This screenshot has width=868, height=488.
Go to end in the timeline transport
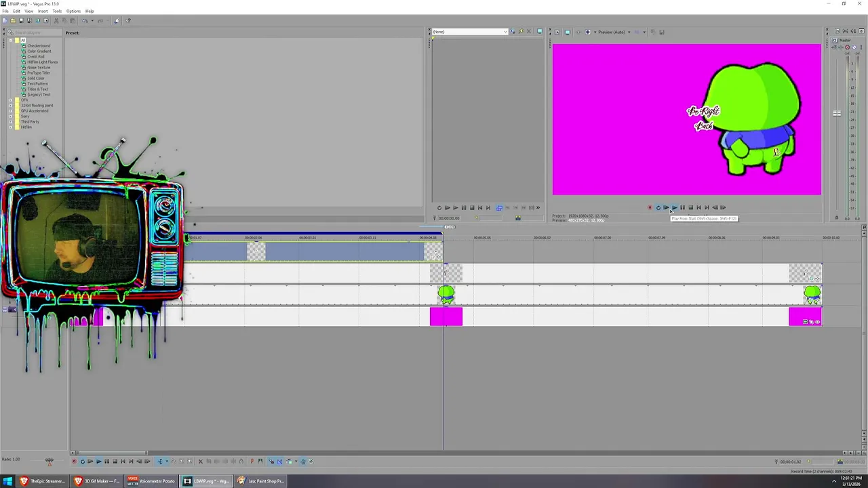click(x=131, y=462)
